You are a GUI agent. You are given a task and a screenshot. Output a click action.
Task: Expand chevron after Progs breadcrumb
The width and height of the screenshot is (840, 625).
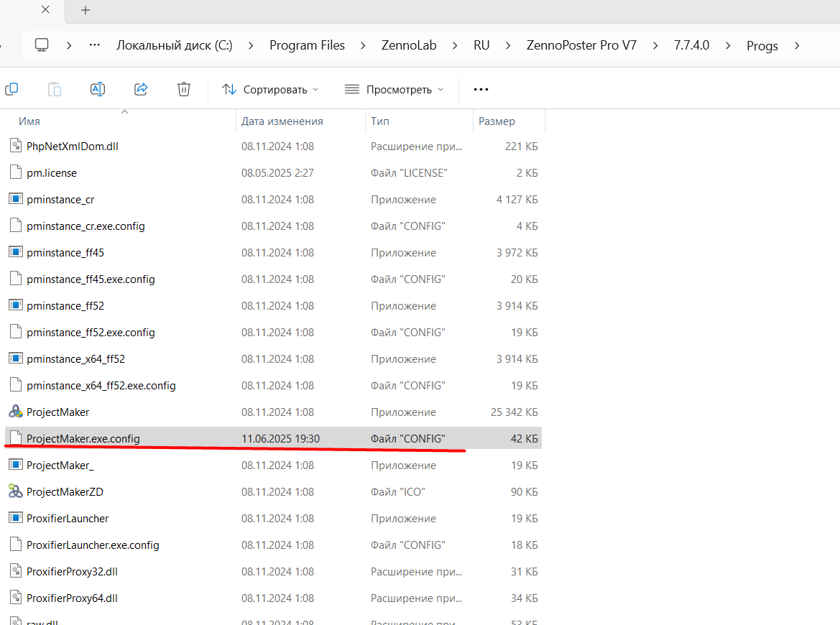[x=797, y=45]
